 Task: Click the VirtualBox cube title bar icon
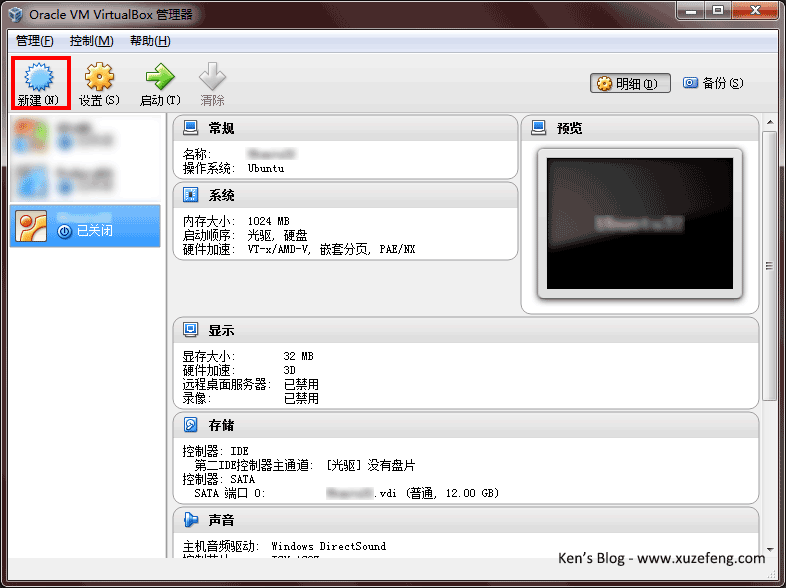click(16, 14)
